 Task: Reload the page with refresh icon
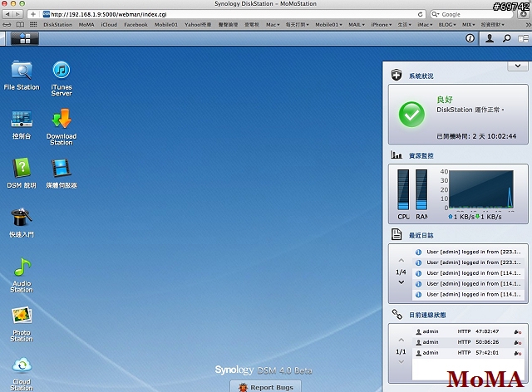420,14
